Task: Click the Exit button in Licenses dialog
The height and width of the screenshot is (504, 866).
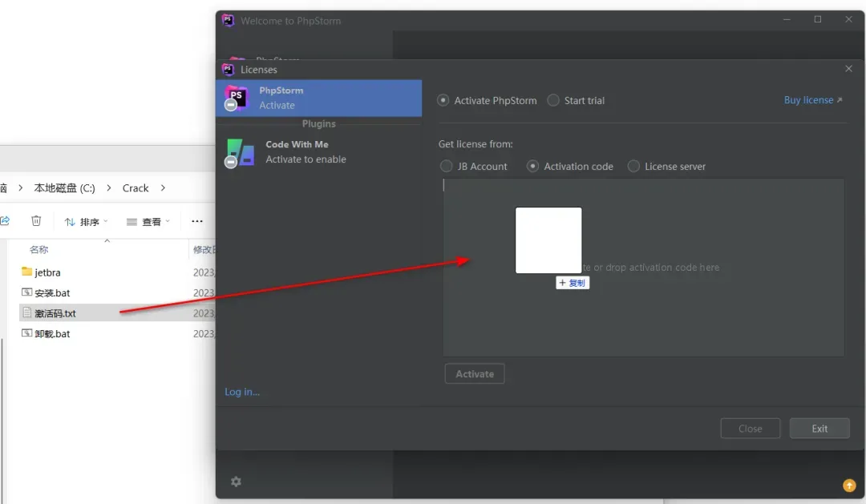Action: click(819, 429)
